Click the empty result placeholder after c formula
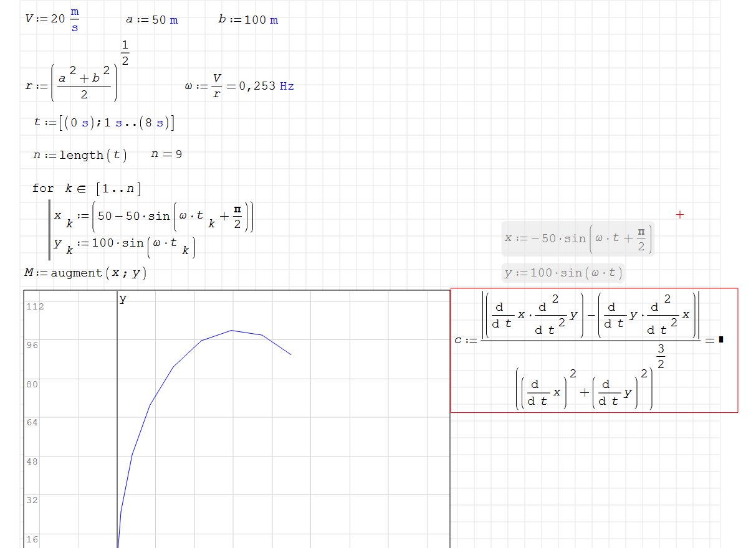Viewport: 756px width, 548px height. point(721,339)
